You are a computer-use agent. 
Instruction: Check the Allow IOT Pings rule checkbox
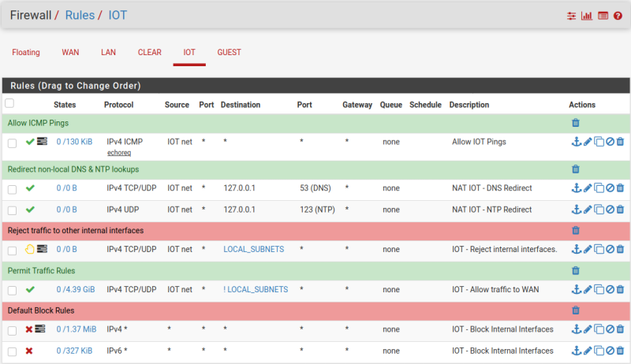pos(12,143)
